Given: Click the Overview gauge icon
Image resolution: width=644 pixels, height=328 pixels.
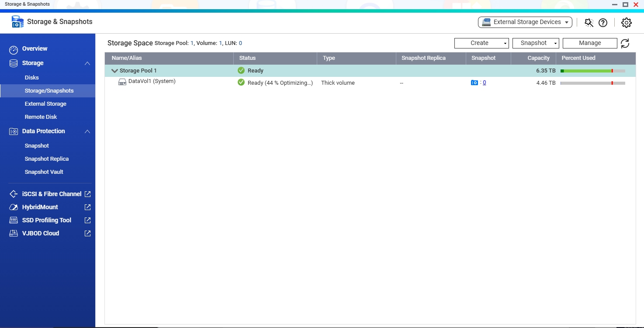Looking at the screenshot, I should 14,49.
